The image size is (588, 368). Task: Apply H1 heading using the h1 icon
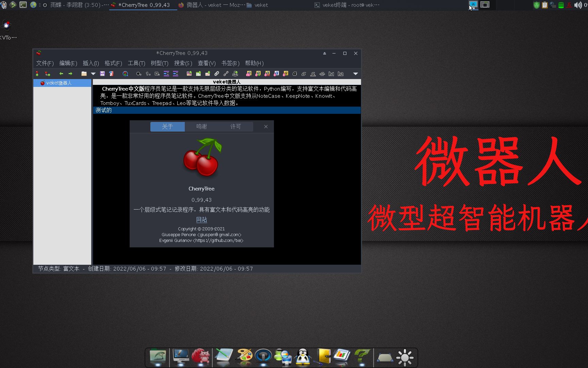tap(331, 74)
